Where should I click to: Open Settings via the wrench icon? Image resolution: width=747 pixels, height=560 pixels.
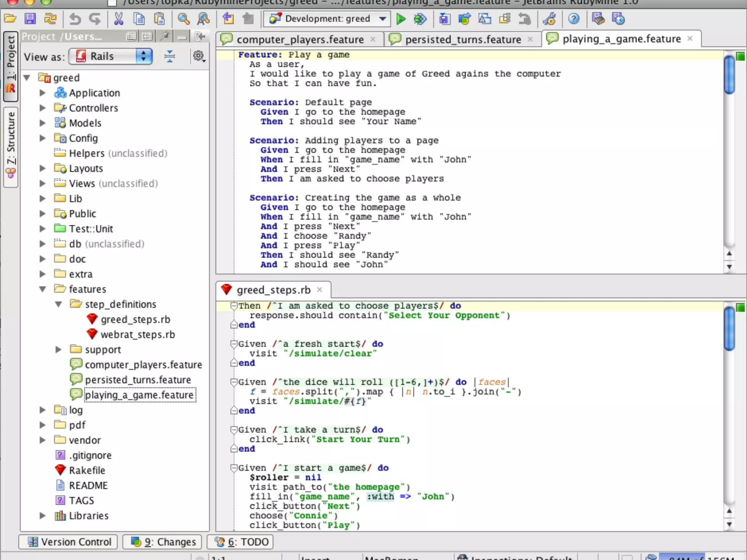coord(550,19)
